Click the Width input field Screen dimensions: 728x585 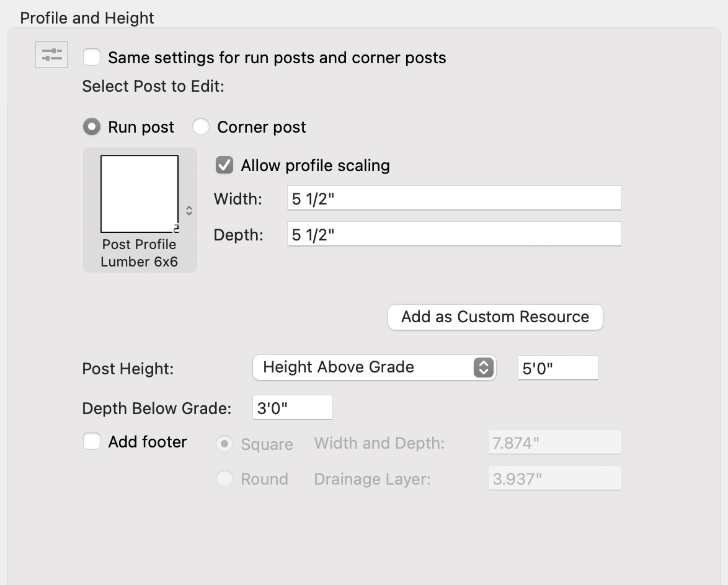coord(453,198)
